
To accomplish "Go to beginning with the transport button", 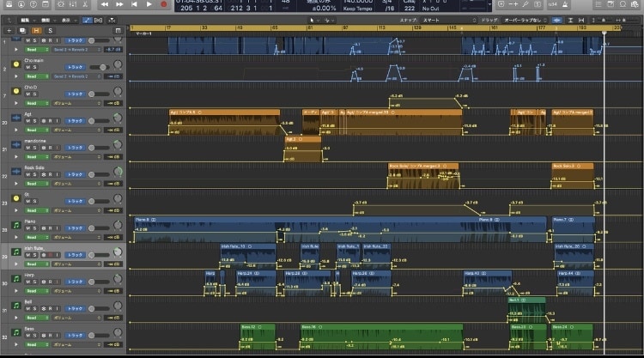I will (x=134, y=4).
